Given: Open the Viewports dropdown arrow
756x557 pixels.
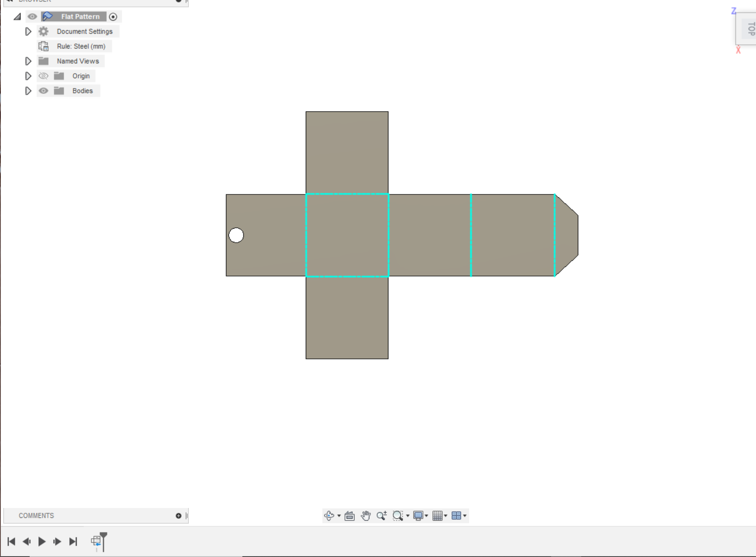Looking at the screenshot, I should pos(465,515).
